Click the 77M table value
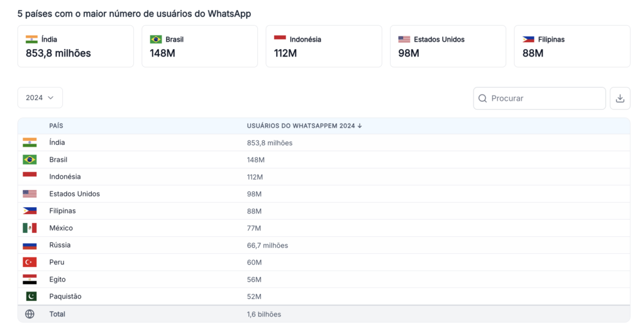Viewport: 644px width, 328px height. pyautogui.click(x=254, y=228)
